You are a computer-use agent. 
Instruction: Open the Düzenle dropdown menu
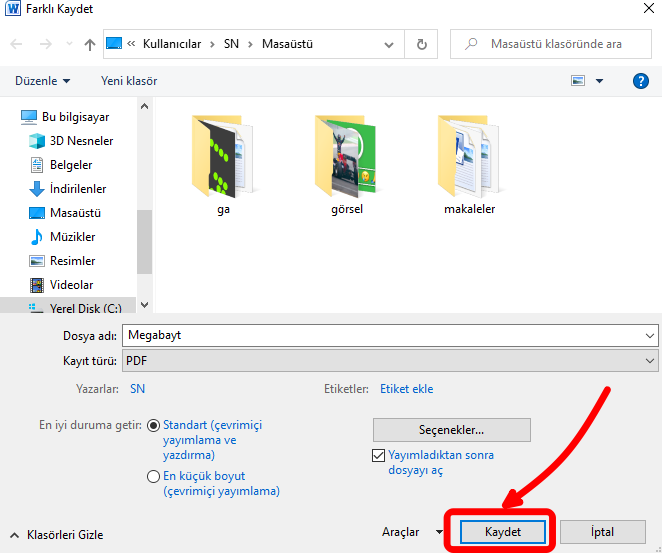(x=43, y=81)
